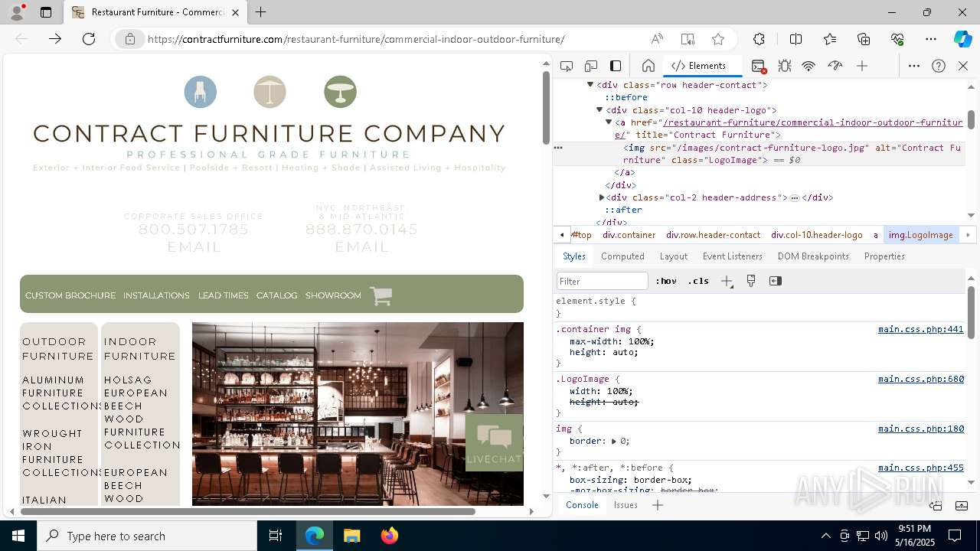Expand the border shorthand property
The width and height of the screenshot is (980, 551).
(x=614, y=441)
